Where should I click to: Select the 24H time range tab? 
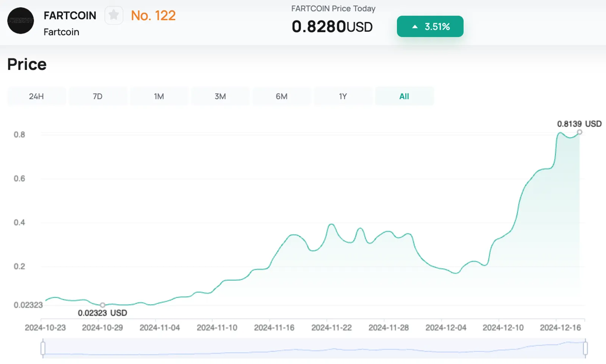click(36, 96)
